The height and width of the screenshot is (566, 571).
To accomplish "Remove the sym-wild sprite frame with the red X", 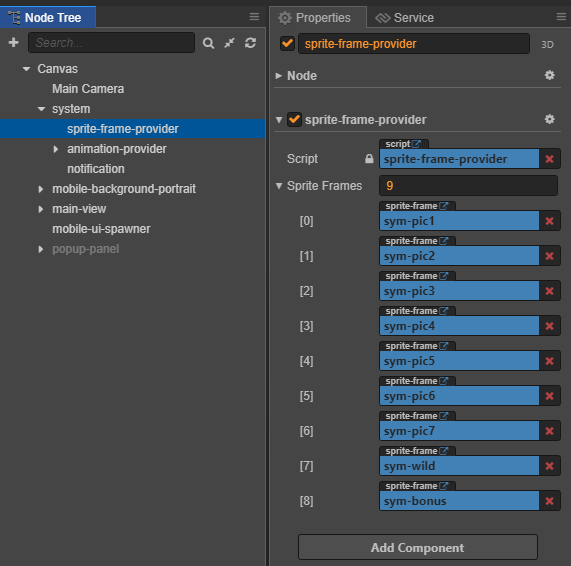I will tap(550, 466).
